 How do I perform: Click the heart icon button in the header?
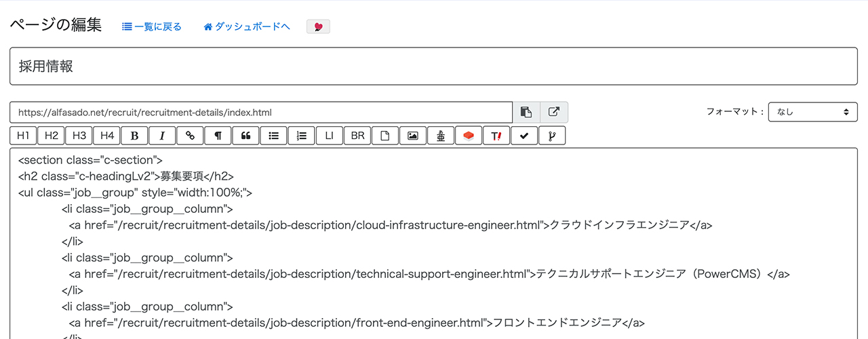(x=318, y=26)
